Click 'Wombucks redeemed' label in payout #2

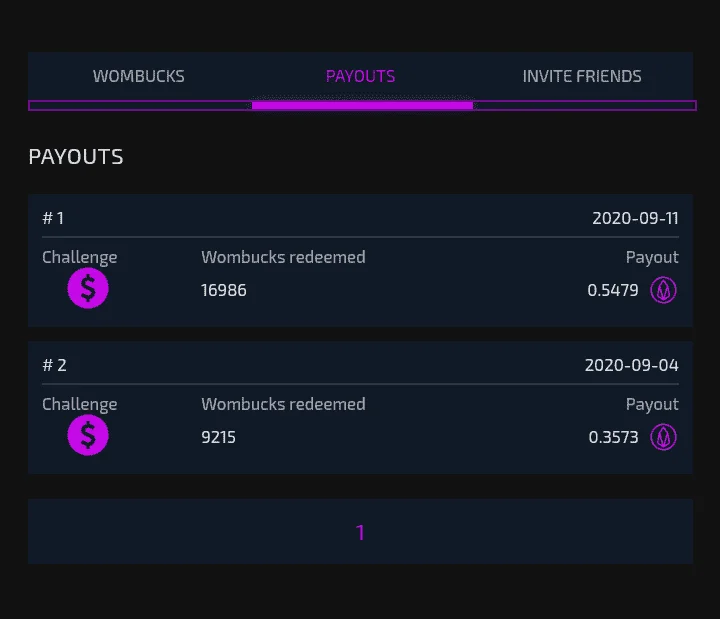[283, 404]
